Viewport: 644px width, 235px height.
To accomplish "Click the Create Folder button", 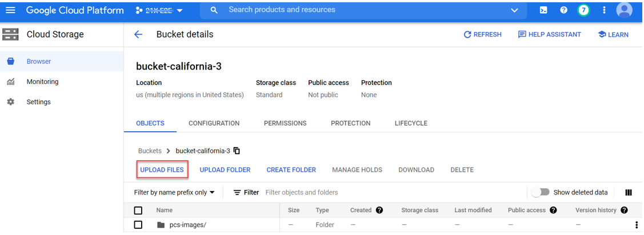I will pos(291,170).
